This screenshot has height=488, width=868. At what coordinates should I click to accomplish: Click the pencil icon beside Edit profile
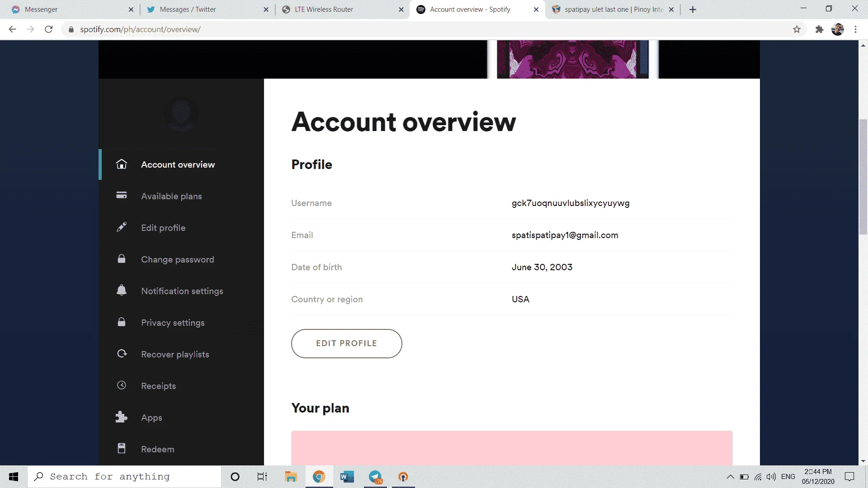(x=121, y=227)
